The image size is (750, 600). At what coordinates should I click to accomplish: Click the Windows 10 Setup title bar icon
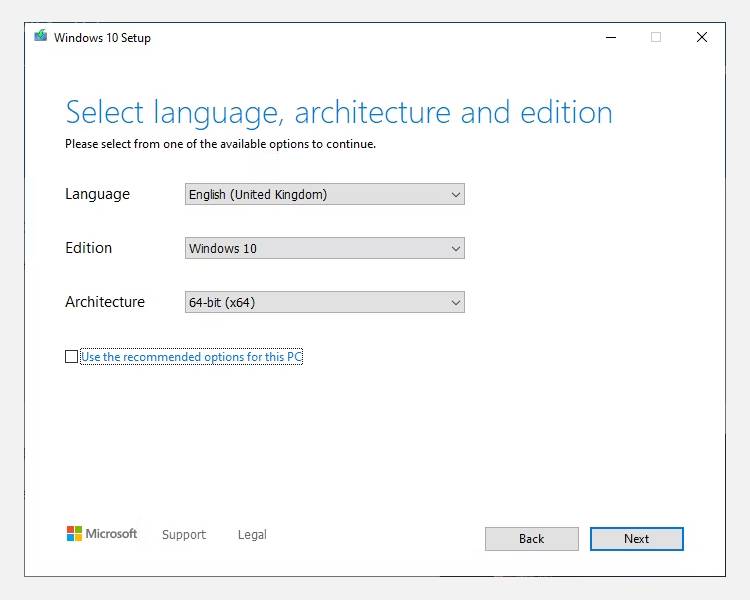coord(40,37)
